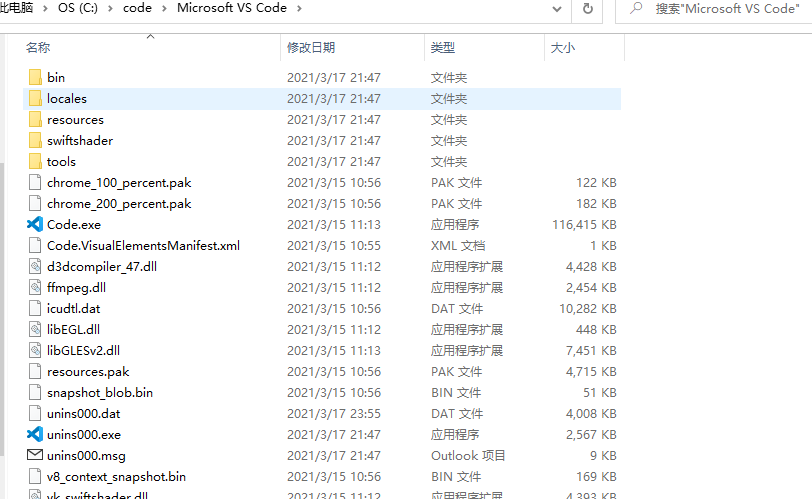Click the d3dcompiler_47.dll file icon

35,267
